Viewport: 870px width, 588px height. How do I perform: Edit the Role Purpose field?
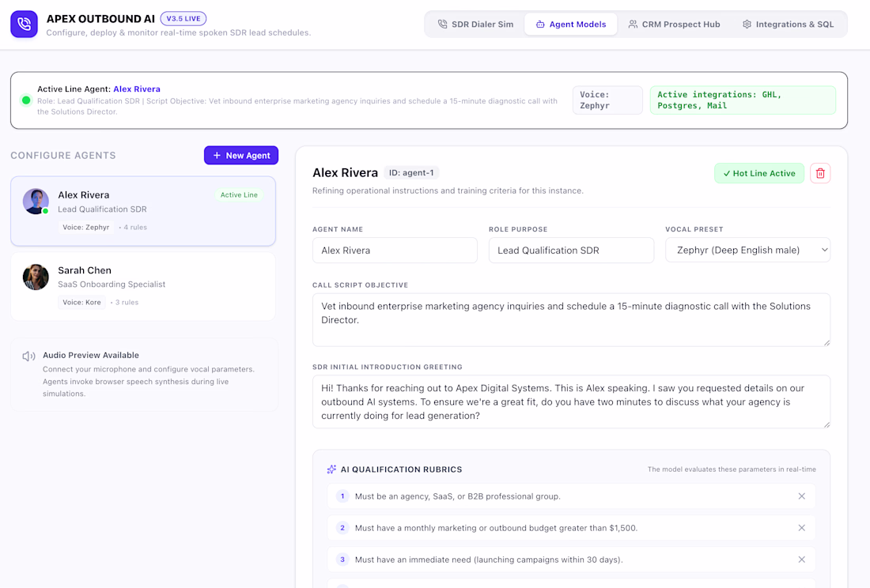[x=571, y=251]
